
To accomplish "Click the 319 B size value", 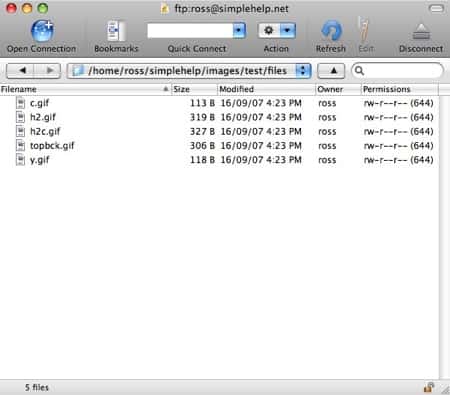I will coord(202,117).
